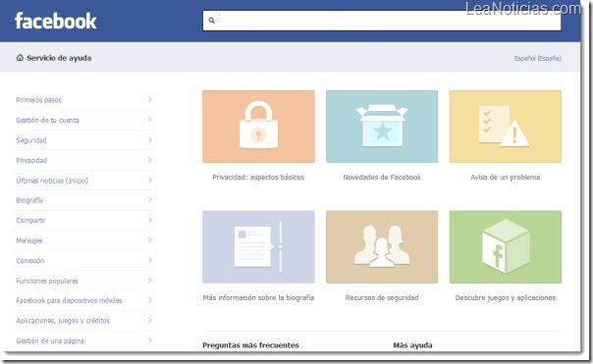593x364 pixels.
Task: Expand chevron next to Conexión
Action: tap(150, 260)
